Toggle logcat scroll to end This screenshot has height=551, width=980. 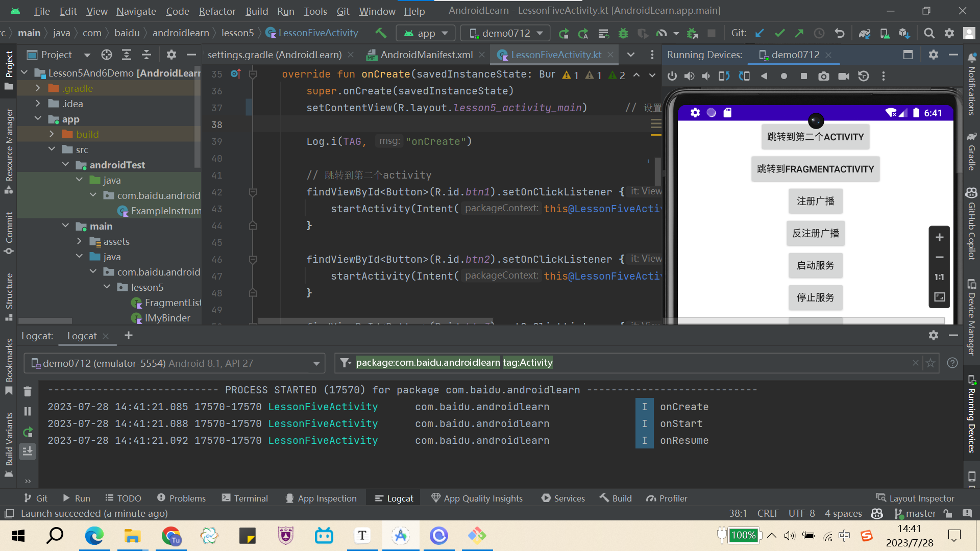click(28, 451)
